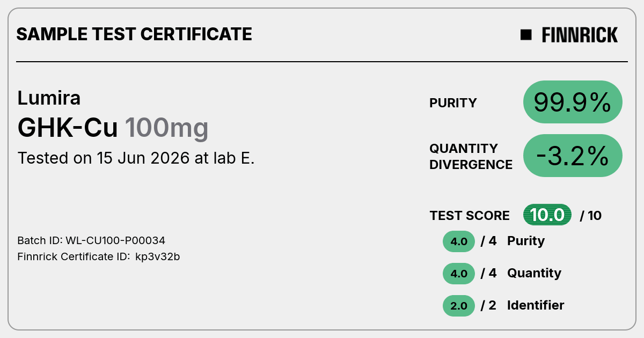Click the test date 15 Jun 2026
644x338 pixels.
143,158
